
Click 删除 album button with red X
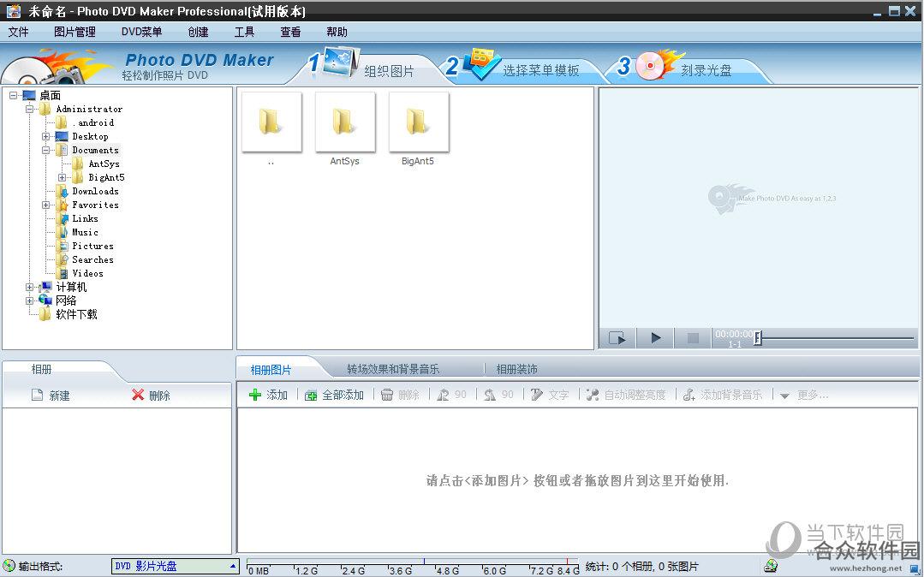151,396
